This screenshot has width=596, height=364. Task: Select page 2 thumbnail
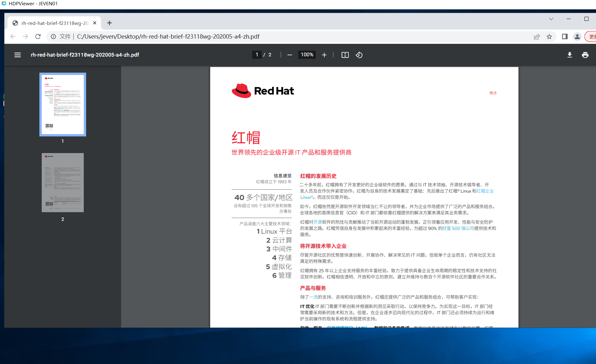coord(63,183)
